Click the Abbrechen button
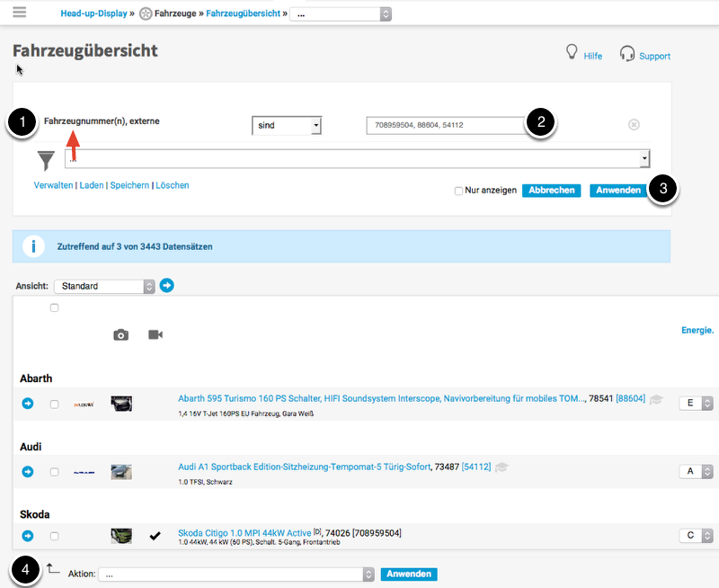This screenshot has height=588, width=719. click(550, 191)
